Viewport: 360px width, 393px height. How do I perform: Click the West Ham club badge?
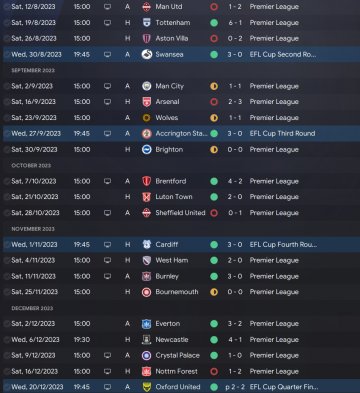(x=147, y=260)
